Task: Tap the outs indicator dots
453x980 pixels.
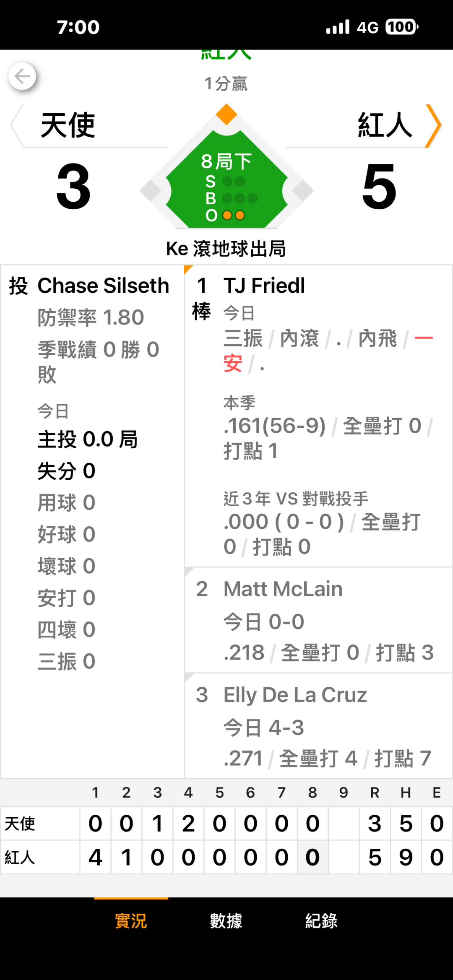Action: 233,216
